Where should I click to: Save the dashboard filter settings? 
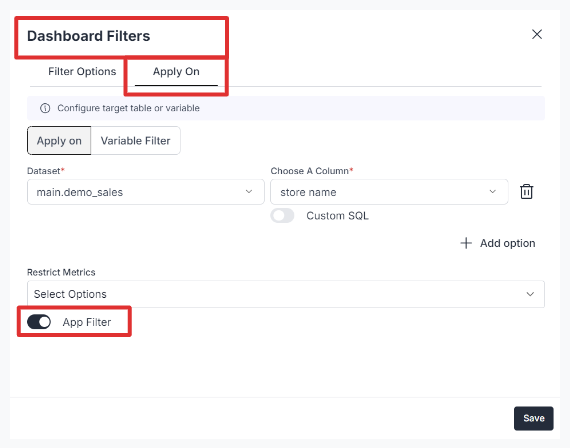(x=534, y=418)
